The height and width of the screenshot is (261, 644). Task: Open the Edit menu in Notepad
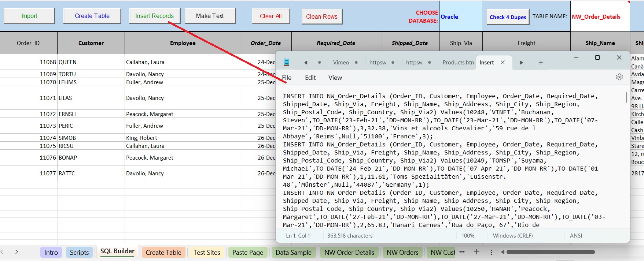tap(310, 78)
